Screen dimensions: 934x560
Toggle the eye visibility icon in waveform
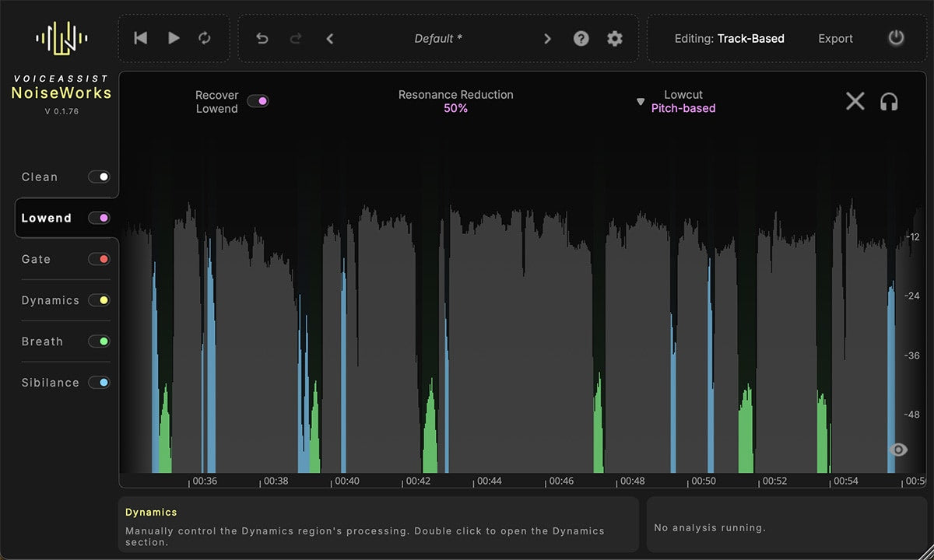tap(898, 450)
